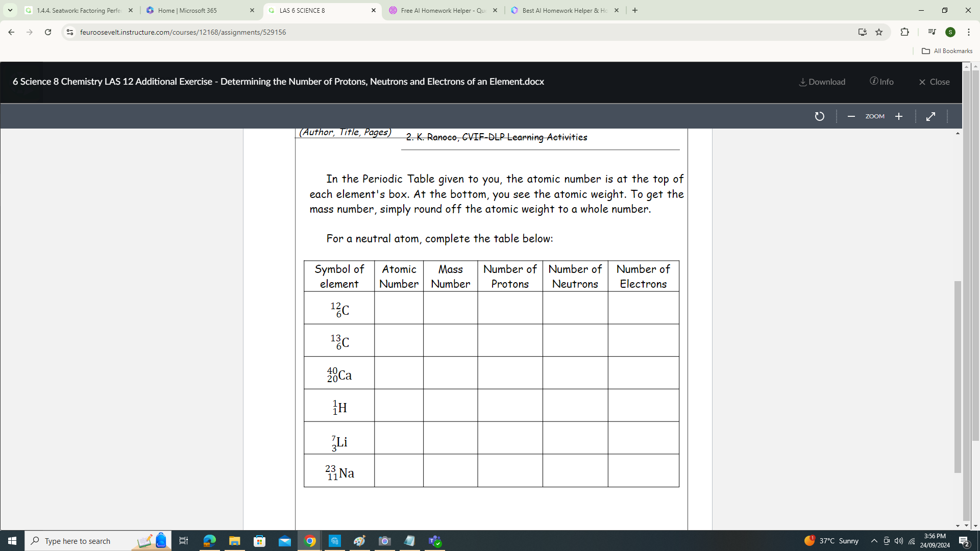This screenshot has height=551, width=980.
Task: Click the document viewer scrollbar thumb
Action: (958, 377)
